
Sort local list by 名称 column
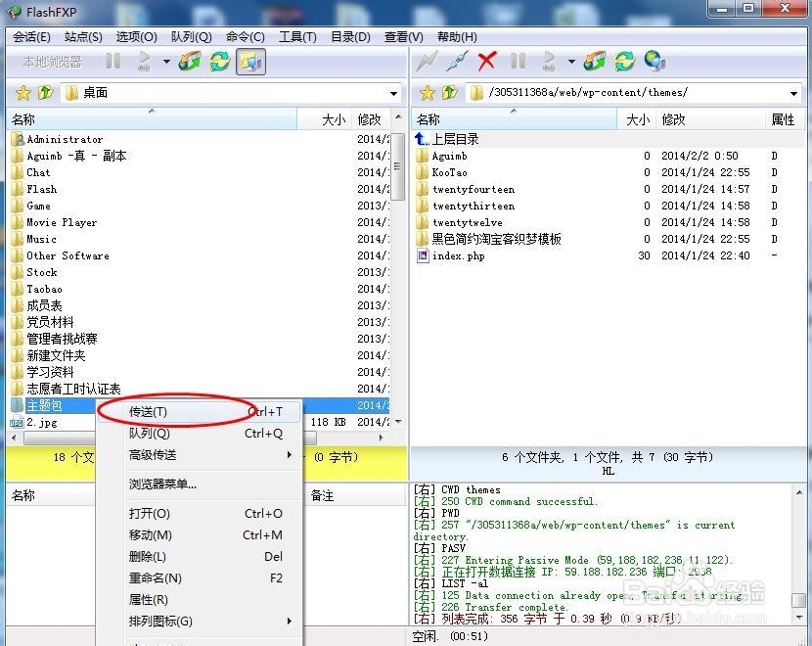pos(152,119)
